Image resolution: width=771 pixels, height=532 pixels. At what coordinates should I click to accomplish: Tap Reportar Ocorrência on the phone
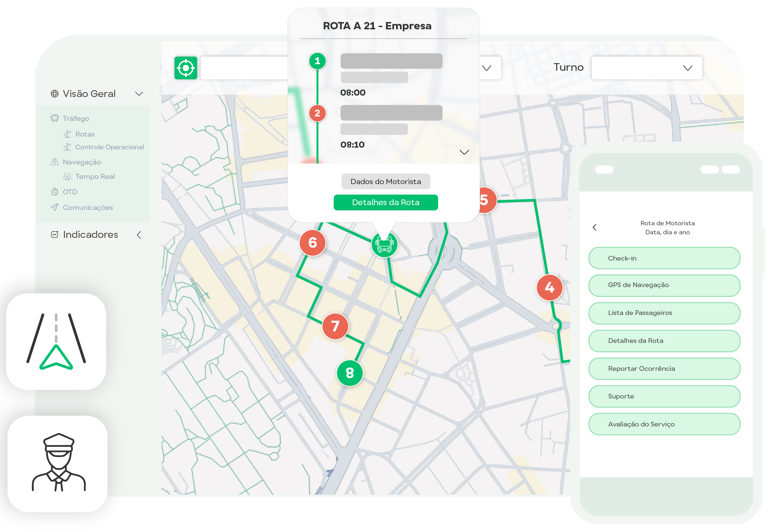pos(664,369)
